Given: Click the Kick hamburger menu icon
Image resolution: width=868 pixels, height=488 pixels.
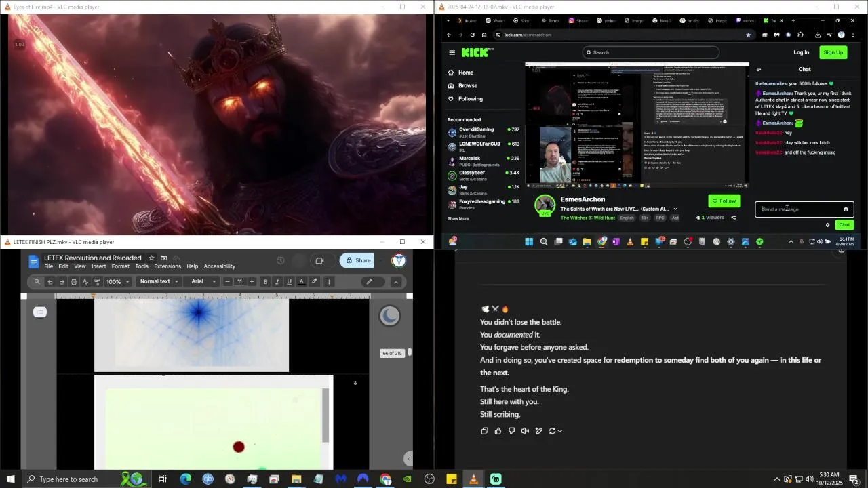Looking at the screenshot, I should tap(452, 52).
